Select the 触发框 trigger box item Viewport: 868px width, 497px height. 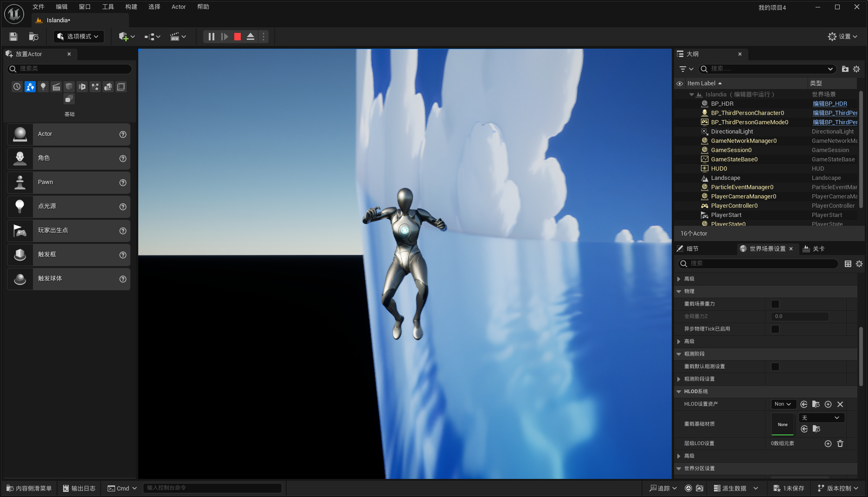(69, 255)
